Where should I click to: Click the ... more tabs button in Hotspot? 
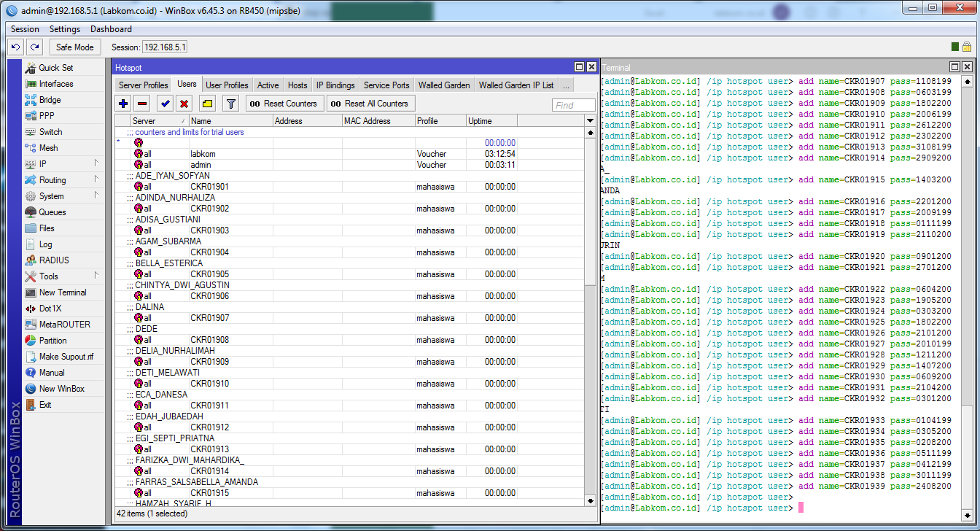(x=566, y=85)
